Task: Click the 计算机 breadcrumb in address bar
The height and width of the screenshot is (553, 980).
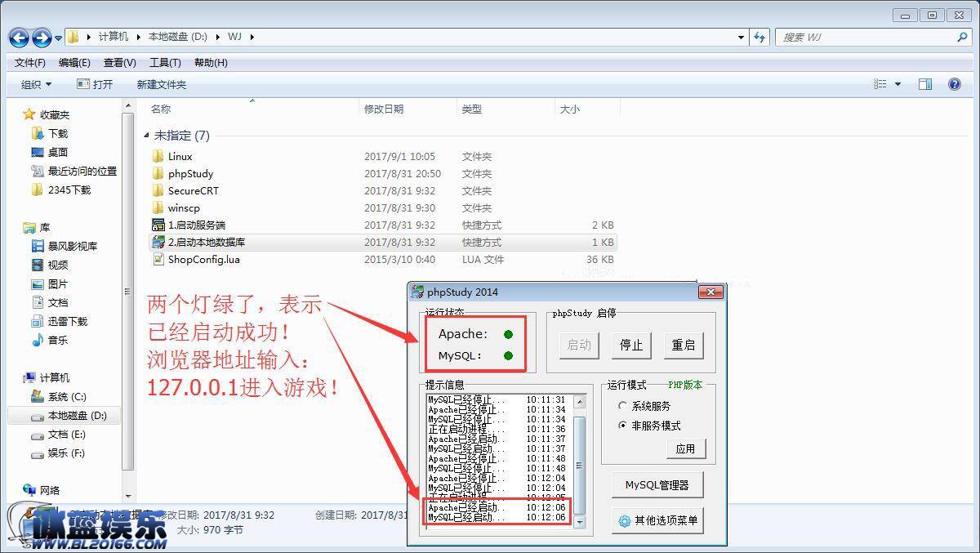Action: [114, 37]
